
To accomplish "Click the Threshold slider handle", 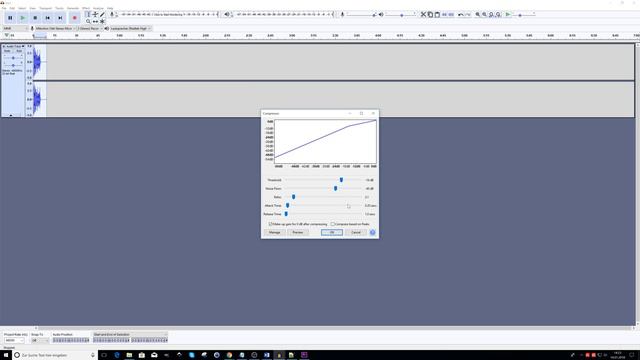I will [x=341, y=180].
